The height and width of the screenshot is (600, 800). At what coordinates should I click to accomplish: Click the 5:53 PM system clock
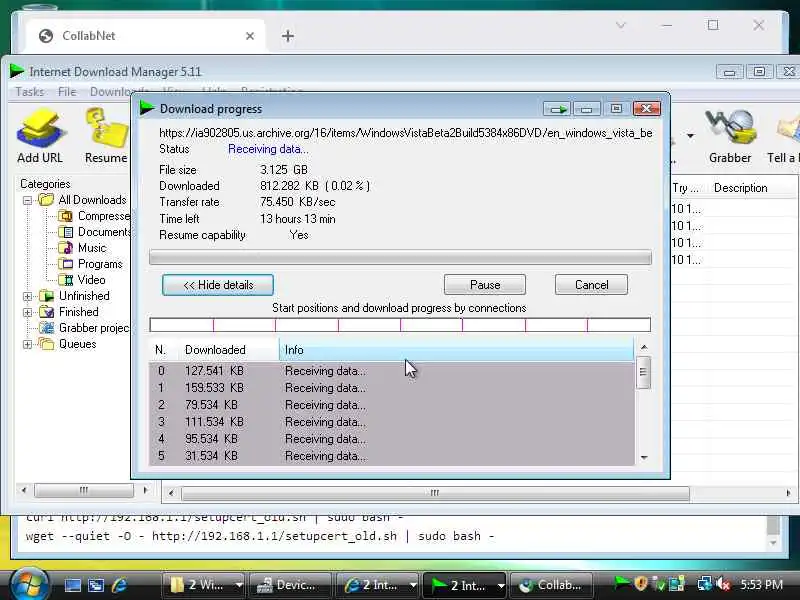(x=761, y=584)
